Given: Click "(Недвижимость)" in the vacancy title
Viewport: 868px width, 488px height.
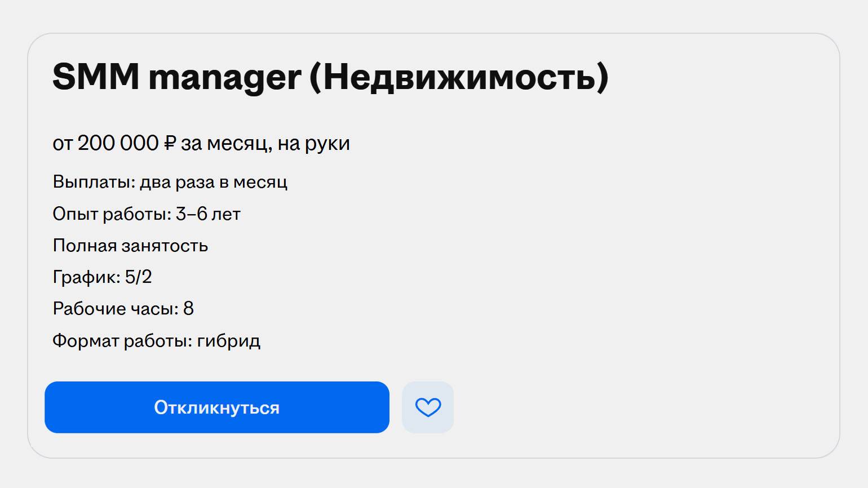Looking at the screenshot, I should [x=459, y=77].
